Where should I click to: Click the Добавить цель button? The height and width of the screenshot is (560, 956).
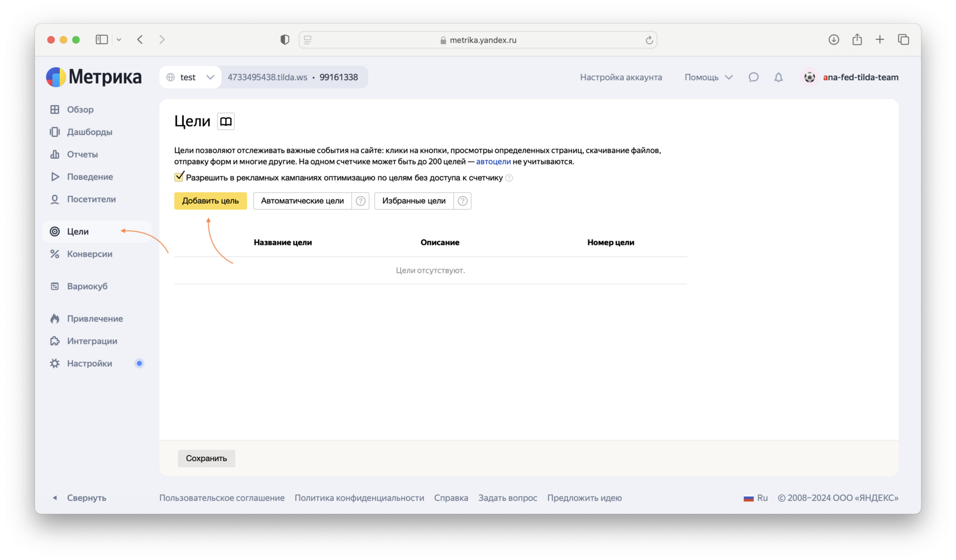click(x=211, y=201)
